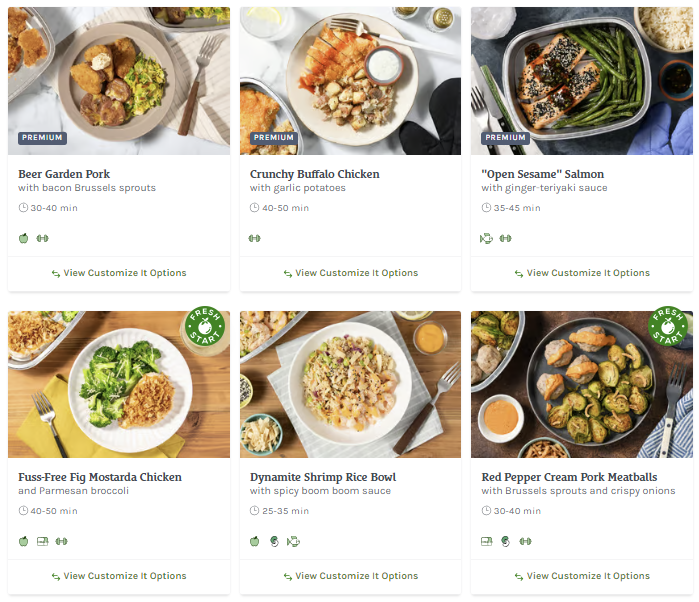Click the fish icon on Dynamite Shrimp Rice Bowl
Image resolution: width=699 pixels, height=602 pixels.
pos(293,541)
